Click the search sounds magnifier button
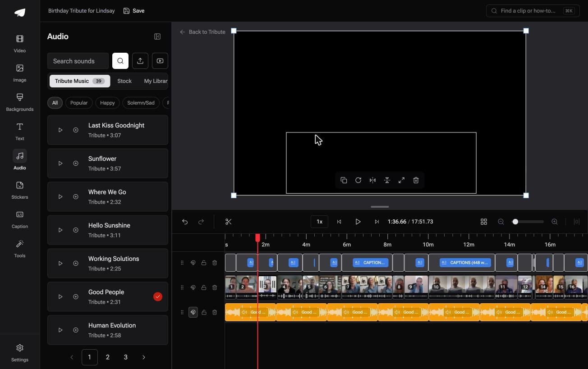This screenshot has width=588, height=369. (120, 61)
